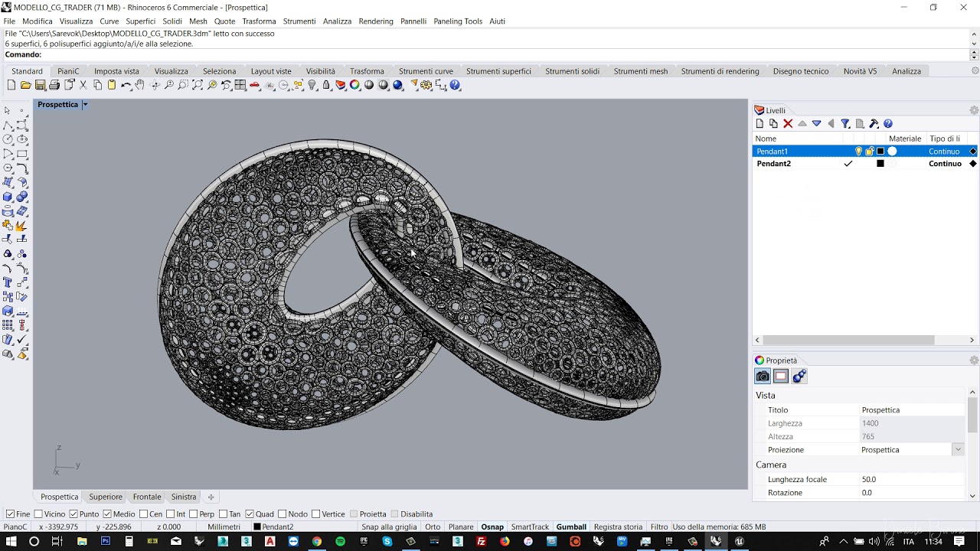The height and width of the screenshot is (551, 980).
Task: Enable the Cen object snap checkbox
Action: click(x=144, y=514)
